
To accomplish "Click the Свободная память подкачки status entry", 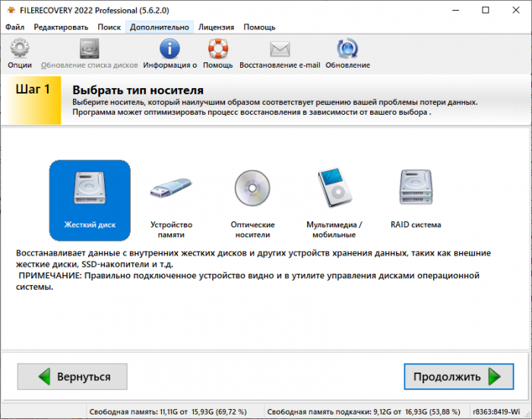I will tap(363, 411).
